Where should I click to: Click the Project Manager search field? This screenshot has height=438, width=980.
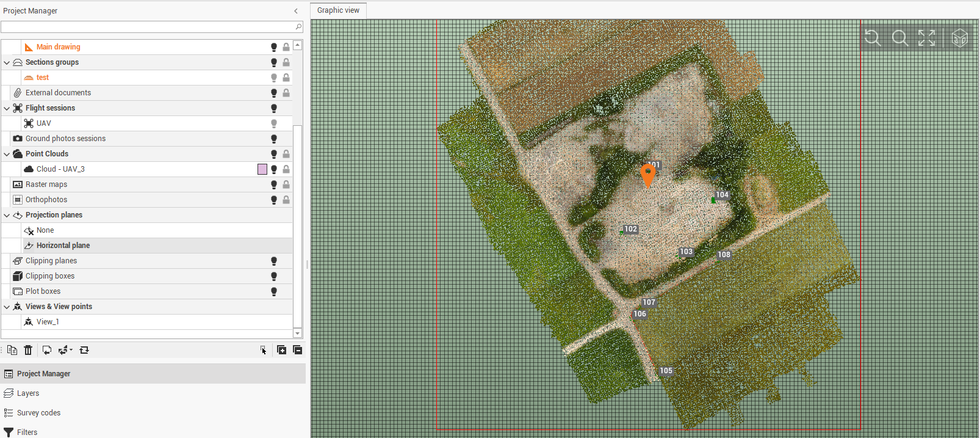coord(146,27)
